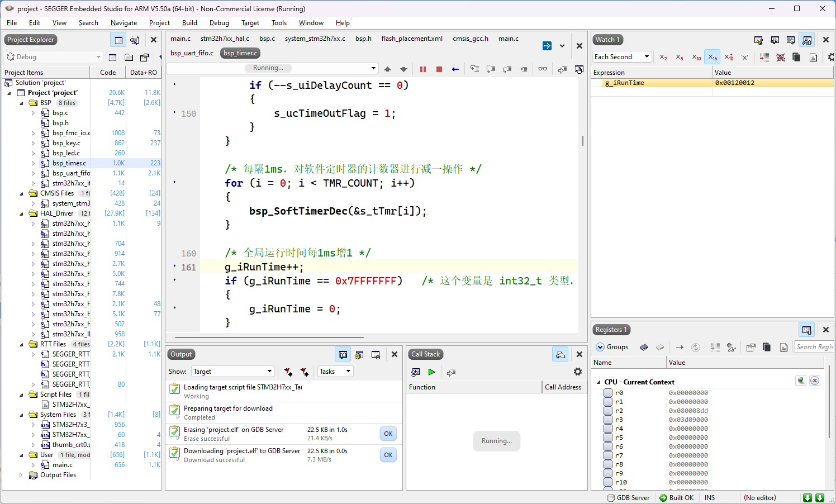Open the Debug configuration dropdown in Project Explorer
The width and height of the screenshot is (836, 504).
click(54, 57)
